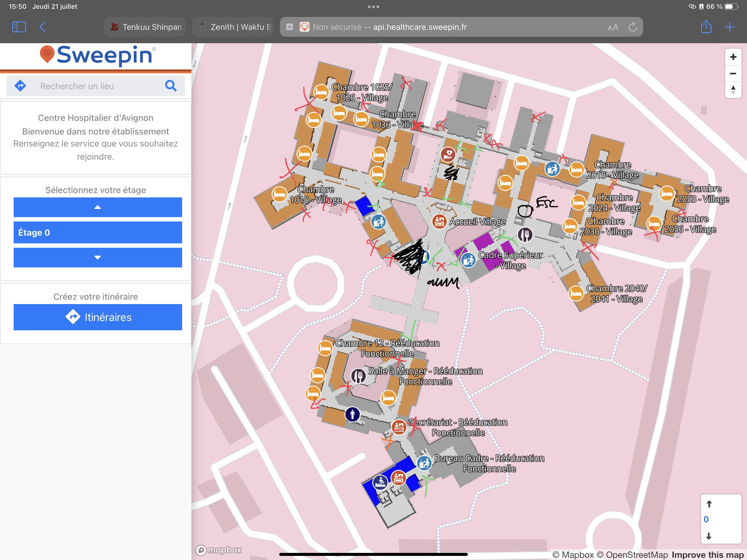This screenshot has width=747, height=560.
Task: Tap the Safari share icon
Action: (x=706, y=27)
